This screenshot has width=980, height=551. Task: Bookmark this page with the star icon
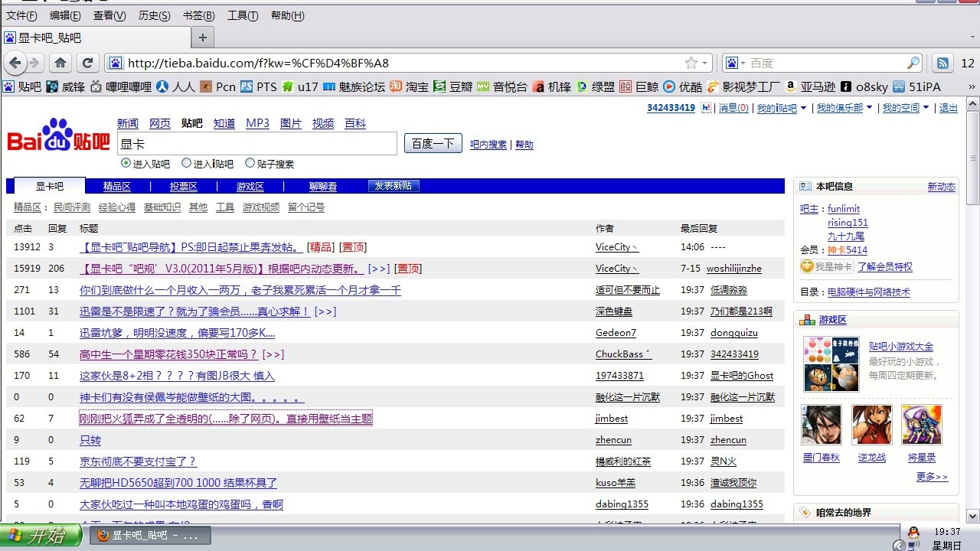691,63
